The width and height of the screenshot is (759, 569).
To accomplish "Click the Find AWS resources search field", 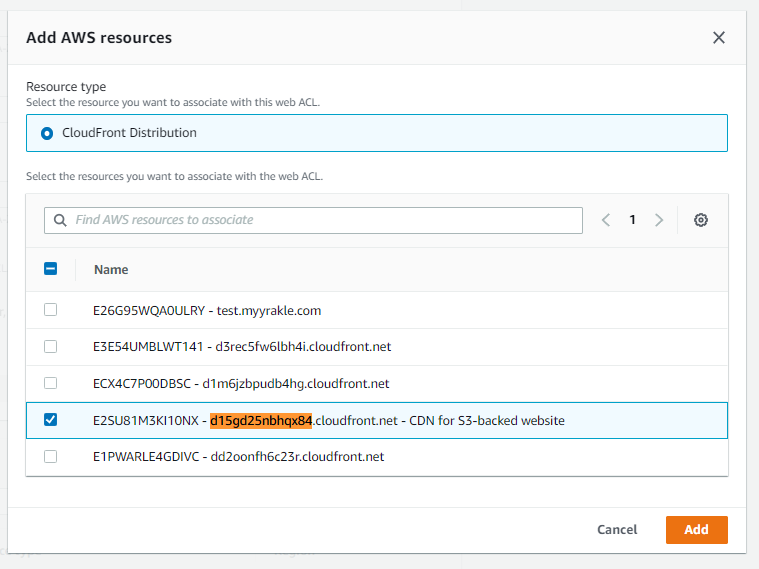I will 320,220.
